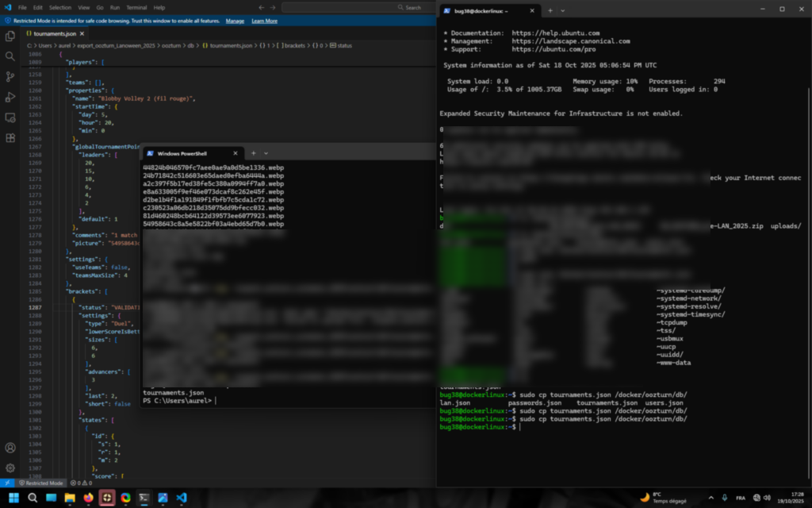Click the Firefox icon in the taskbar
Screen dimensions: 812x508
tap(88, 498)
